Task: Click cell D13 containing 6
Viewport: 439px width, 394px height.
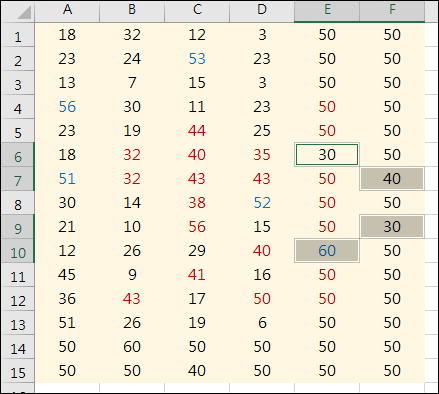Action: (262, 323)
